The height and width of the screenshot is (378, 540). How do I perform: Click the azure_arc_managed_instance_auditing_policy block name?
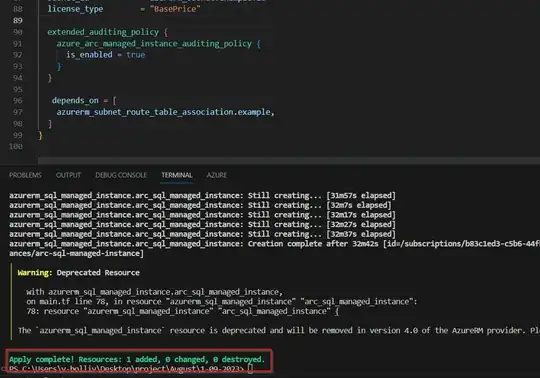(154, 44)
